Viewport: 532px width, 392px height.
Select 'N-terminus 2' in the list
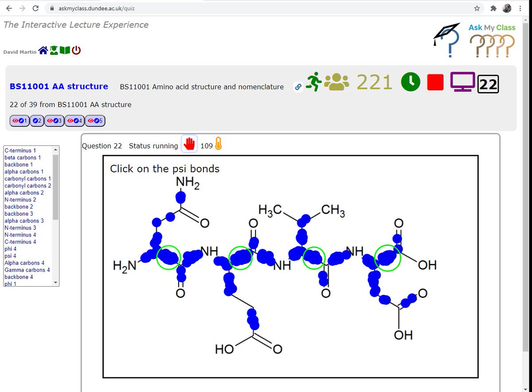[20, 200]
